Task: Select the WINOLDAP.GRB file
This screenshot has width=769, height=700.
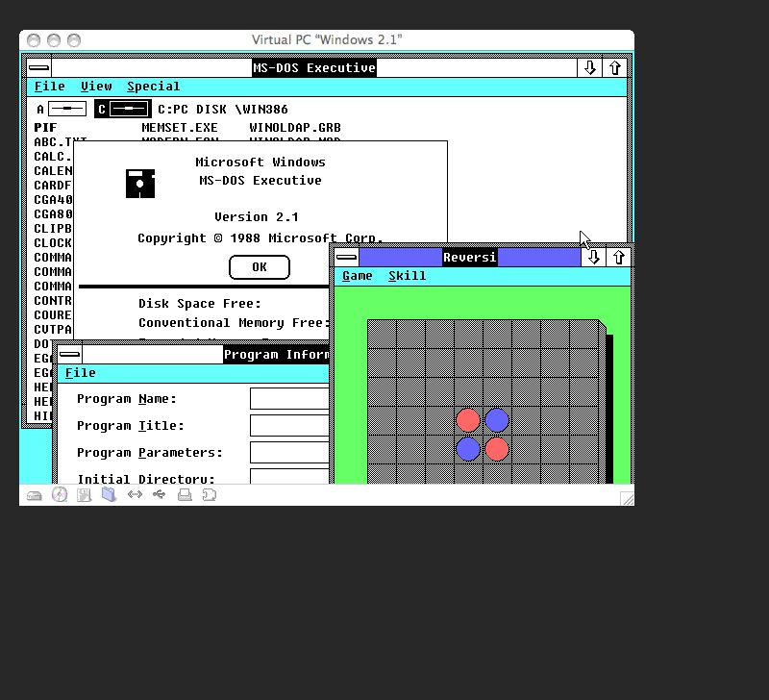Action: [x=295, y=128]
